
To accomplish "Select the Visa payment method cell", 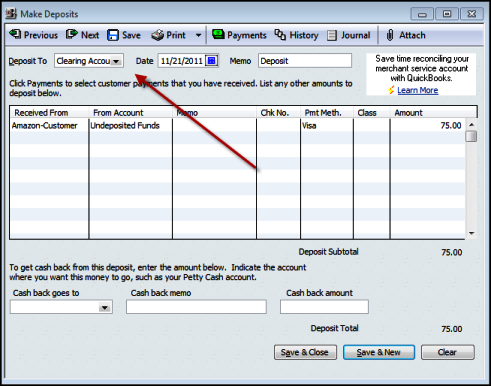I will [x=327, y=126].
